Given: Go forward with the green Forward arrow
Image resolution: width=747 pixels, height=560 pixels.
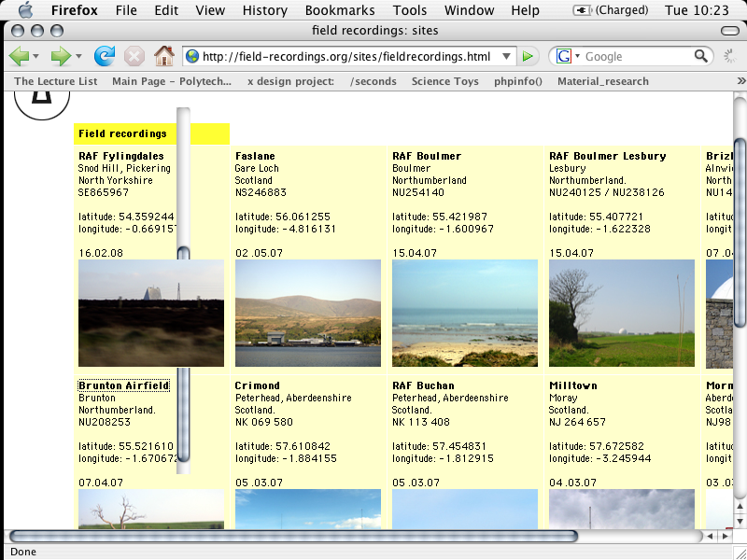Looking at the screenshot, I should point(61,57).
